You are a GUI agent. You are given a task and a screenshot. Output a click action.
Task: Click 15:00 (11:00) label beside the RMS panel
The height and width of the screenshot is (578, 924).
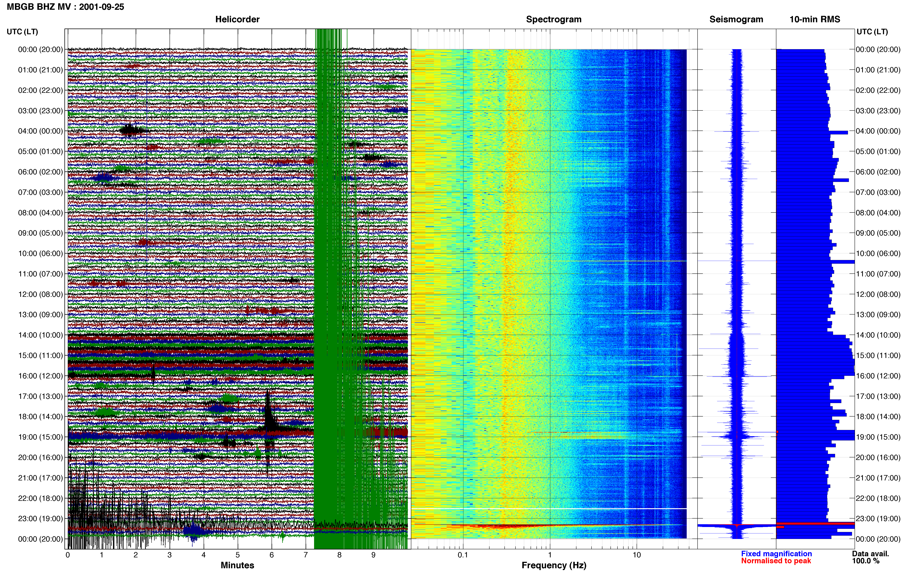point(878,356)
